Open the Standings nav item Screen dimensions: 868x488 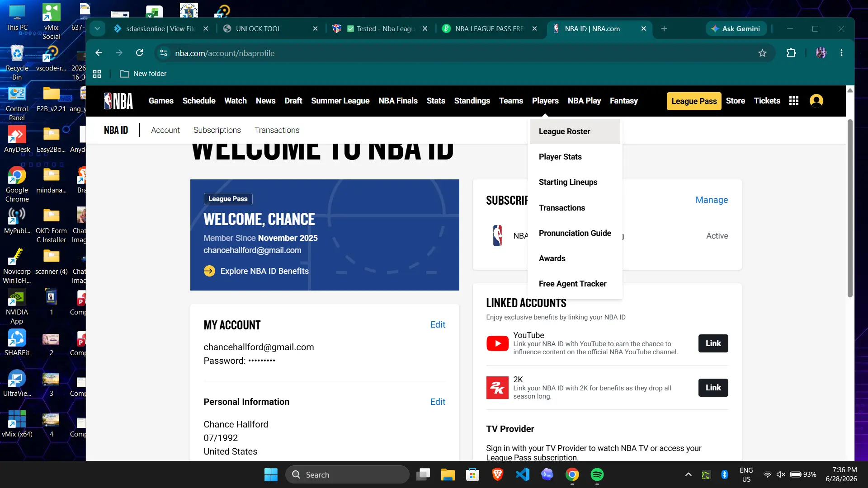coord(472,101)
